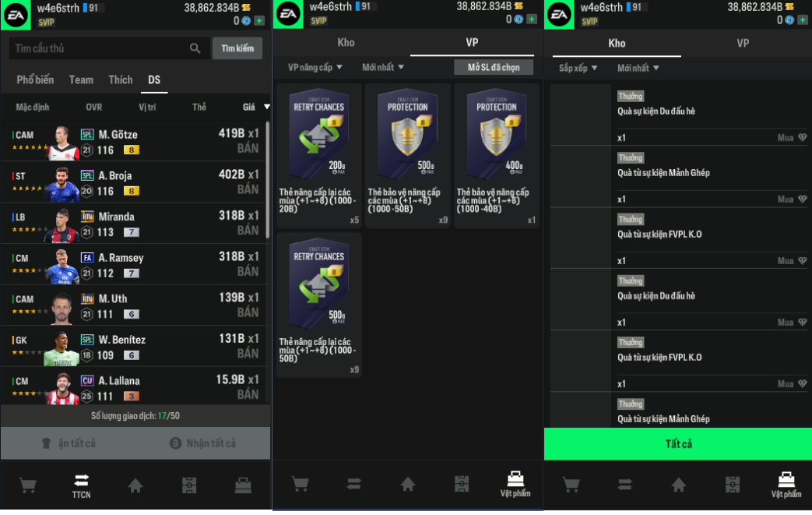
Task: Open Mới nhất sort dropdown in VP panel
Action: click(x=383, y=67)
